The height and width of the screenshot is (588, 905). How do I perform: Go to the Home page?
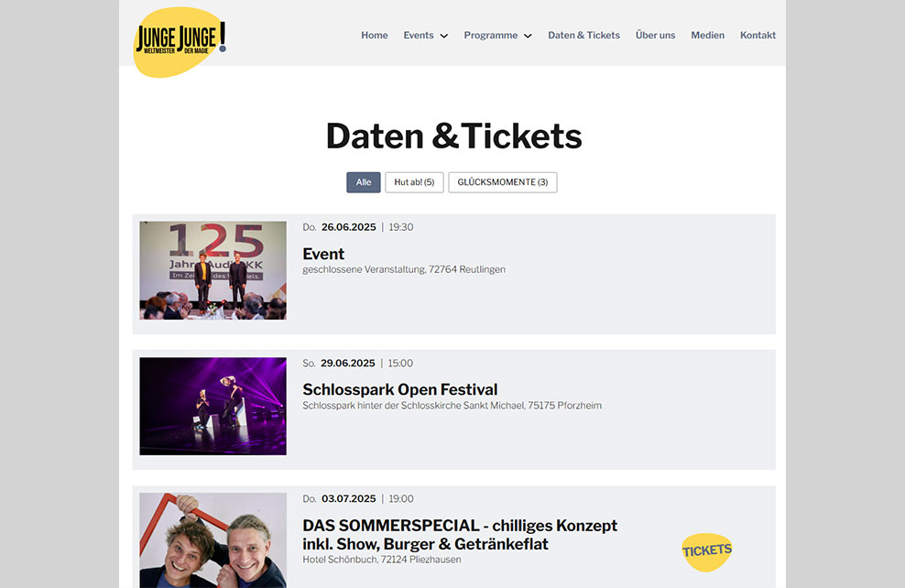(x=375, y=35)
